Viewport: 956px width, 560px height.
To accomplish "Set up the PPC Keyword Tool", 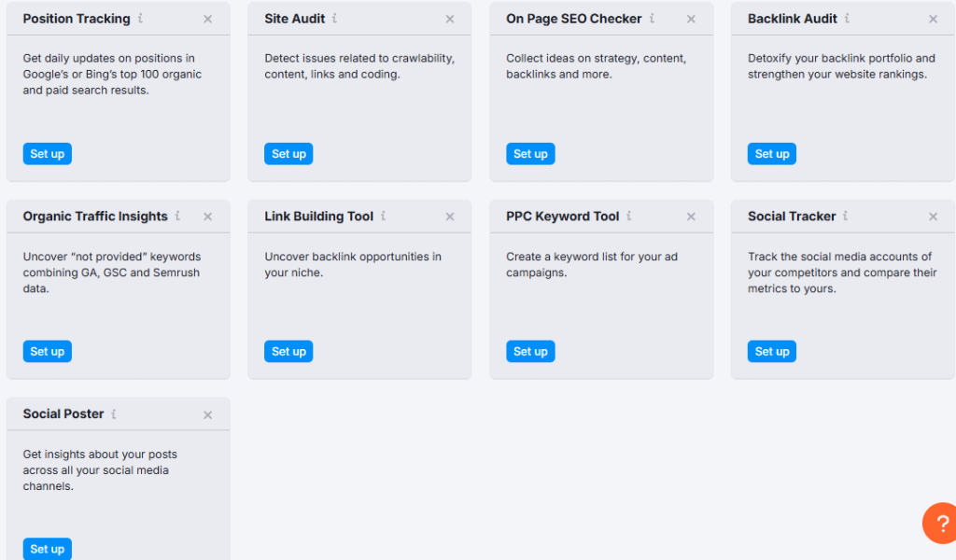I will tap(530, 351).
